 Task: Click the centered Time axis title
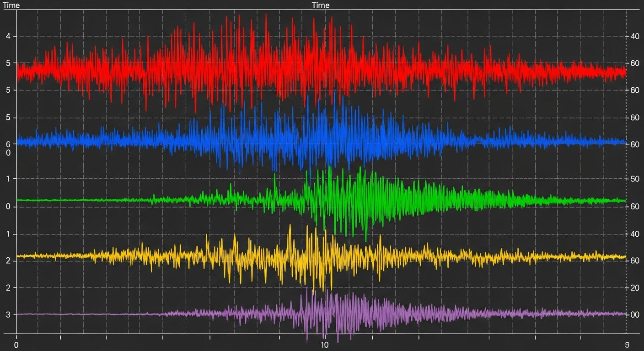tap(321, 5)
